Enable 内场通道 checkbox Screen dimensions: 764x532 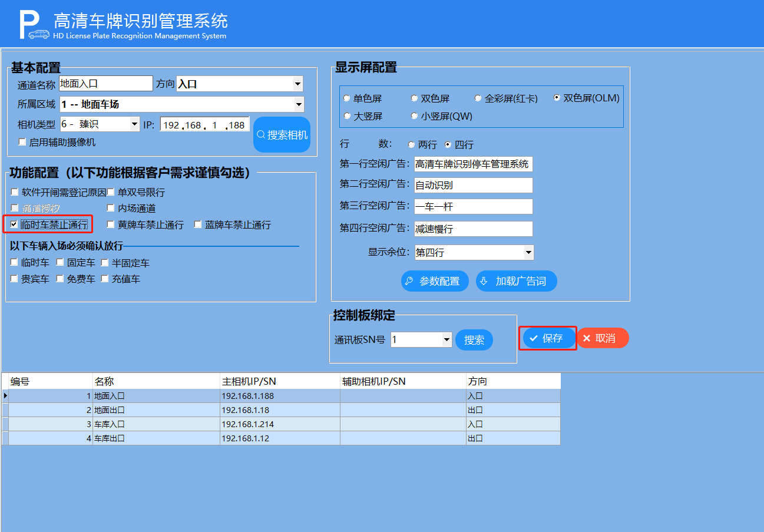click(111, 208)
